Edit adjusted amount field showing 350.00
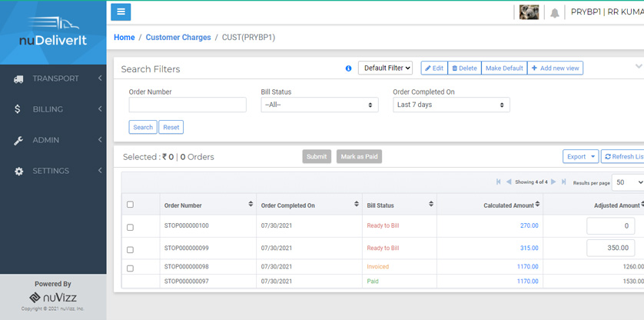This screenshot has height=320, width=644. 611,248
